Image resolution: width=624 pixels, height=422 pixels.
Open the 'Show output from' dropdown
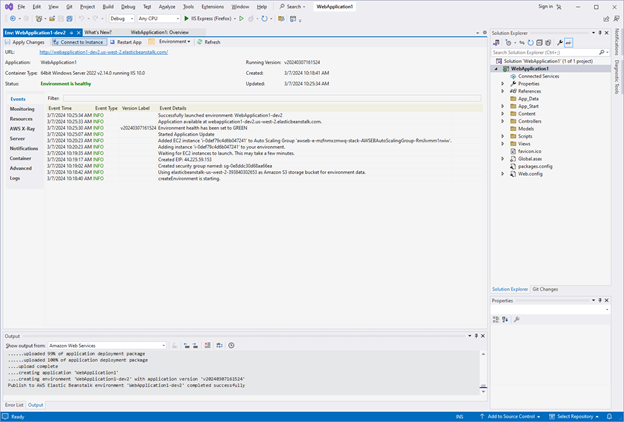(107, 345)
